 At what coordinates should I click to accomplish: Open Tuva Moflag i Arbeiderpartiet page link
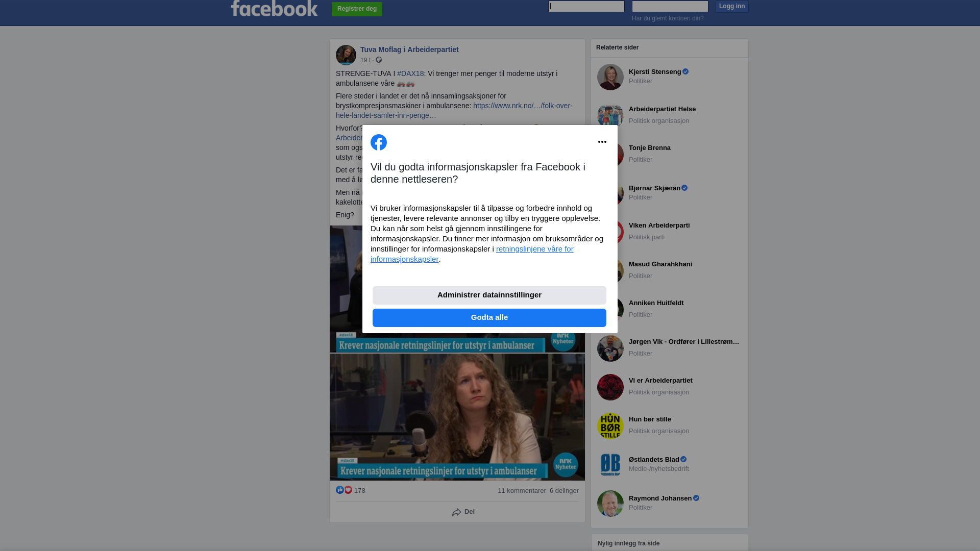409,49
